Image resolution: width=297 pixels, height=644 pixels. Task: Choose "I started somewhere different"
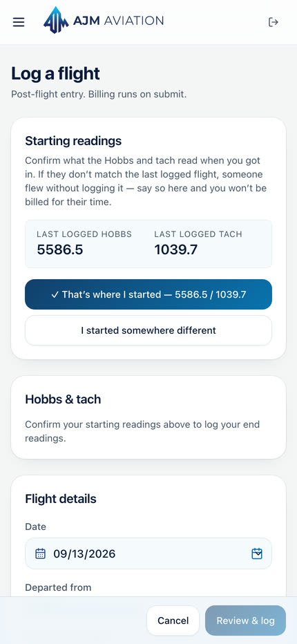point(148,330)
